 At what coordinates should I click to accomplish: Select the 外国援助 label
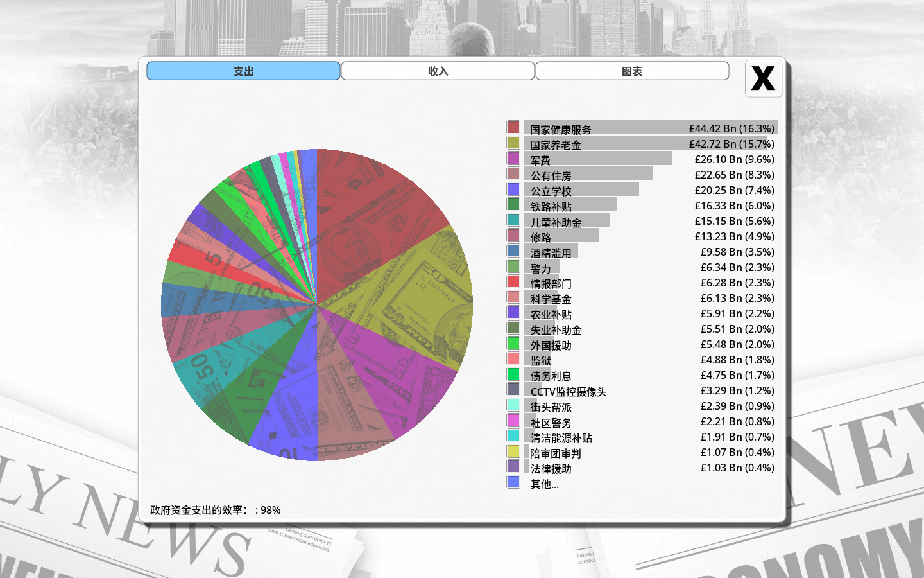[551, 346]
